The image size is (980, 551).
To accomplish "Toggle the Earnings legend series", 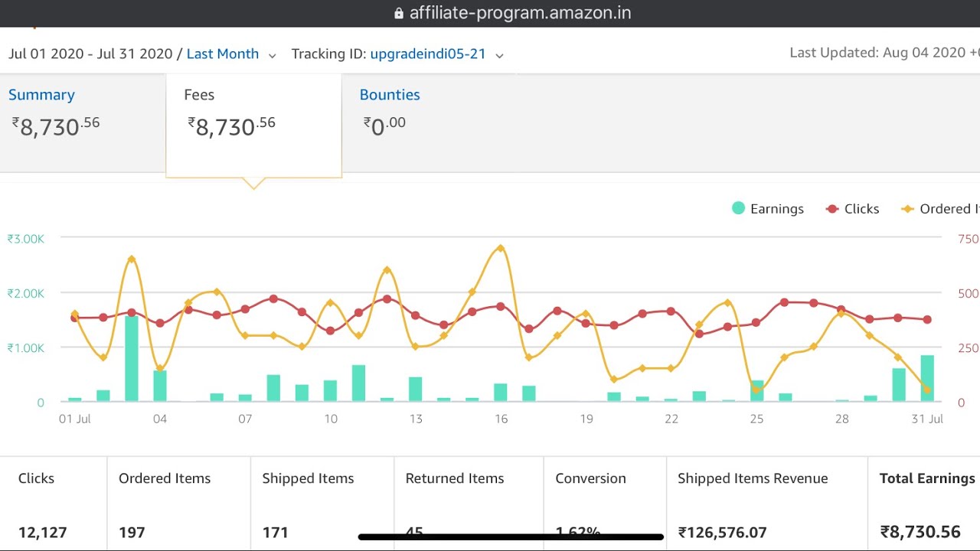I will [x=768, y=209].
